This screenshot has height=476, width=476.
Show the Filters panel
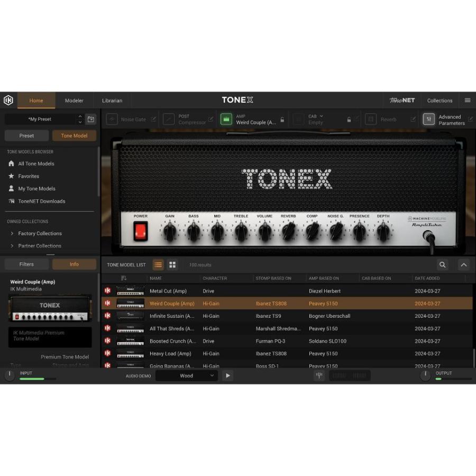click(26, 264)
